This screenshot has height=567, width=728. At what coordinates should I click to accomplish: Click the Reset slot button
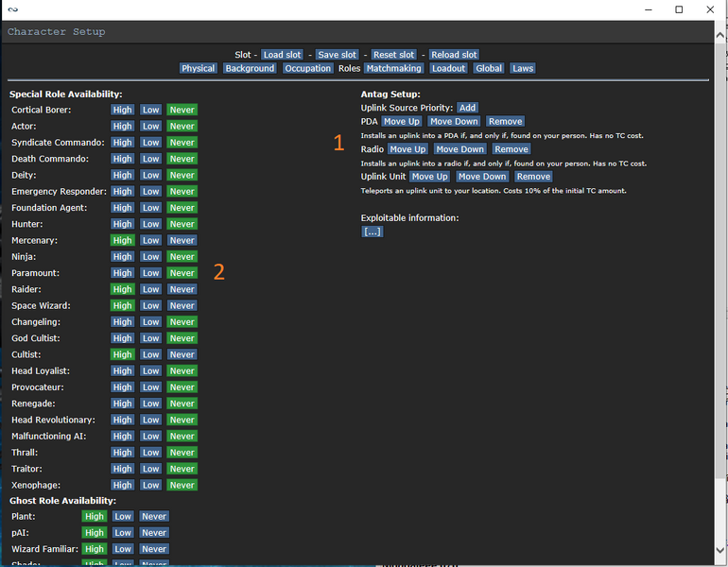(393, 55)
